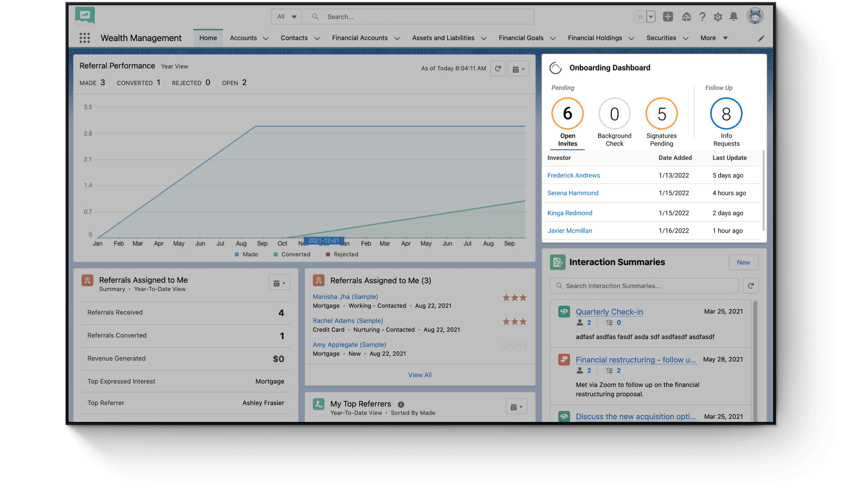The height and width of the screenshot is (504, 855).
Task: Open the global actions plus icon
Action: click(668, 17)
